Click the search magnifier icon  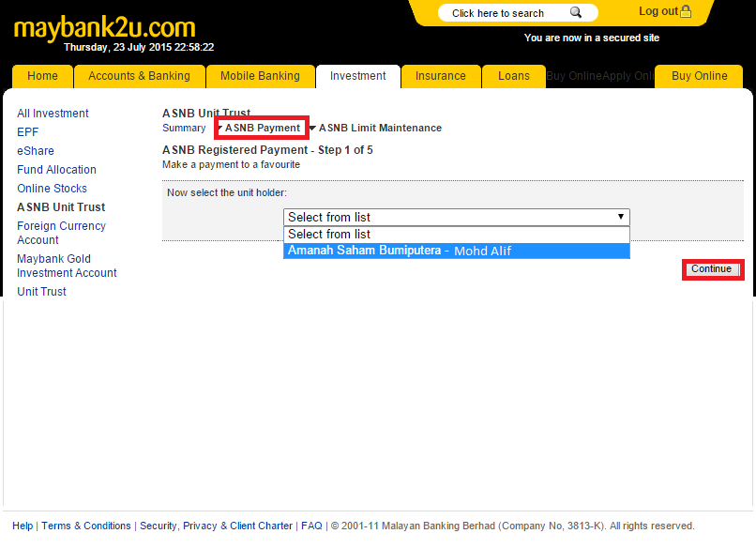[576, 12]
